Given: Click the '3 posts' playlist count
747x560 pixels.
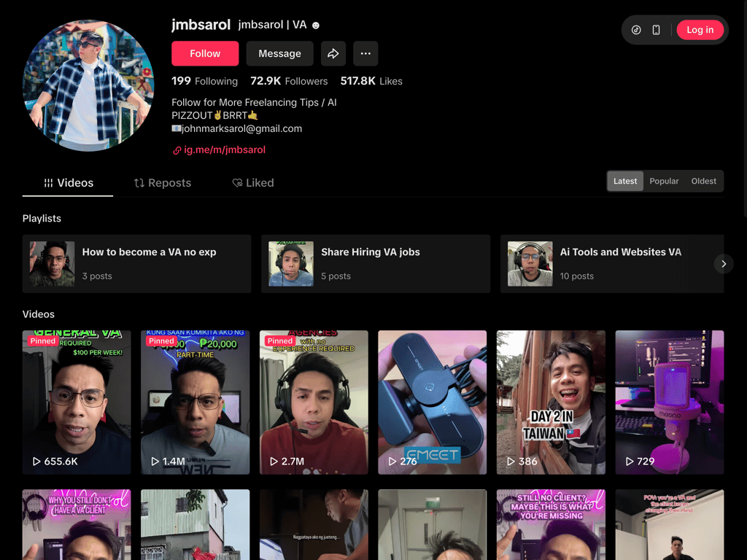Looking at the screenshot, I should click(97, 276).
